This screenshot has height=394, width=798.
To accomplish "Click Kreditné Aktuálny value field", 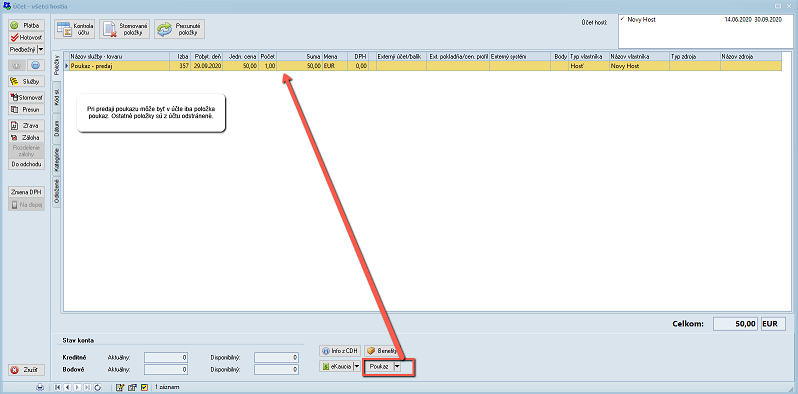I will 166,357.
